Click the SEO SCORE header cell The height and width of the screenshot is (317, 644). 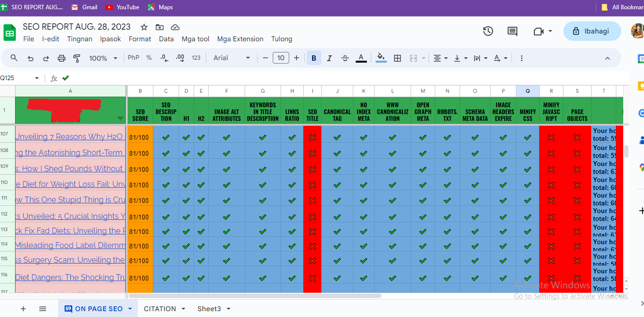click(x=140, y=111)
